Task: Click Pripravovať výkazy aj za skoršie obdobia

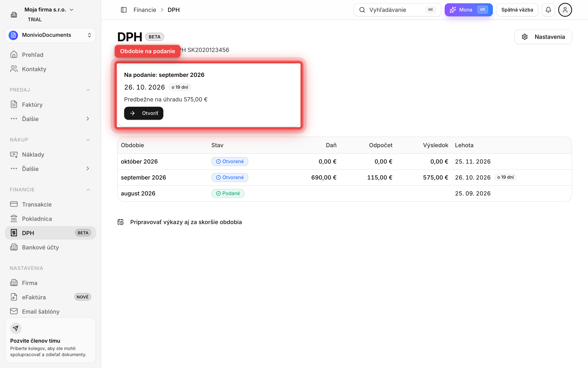Action: pyautogui.click(x=179, y=222)
